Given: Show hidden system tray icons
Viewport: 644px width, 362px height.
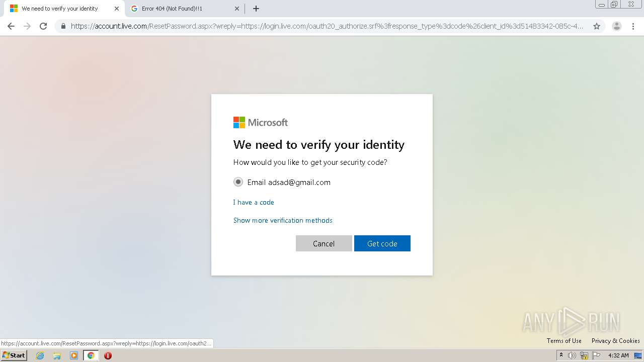Looking at the screenshot, I should pos(561,355).
